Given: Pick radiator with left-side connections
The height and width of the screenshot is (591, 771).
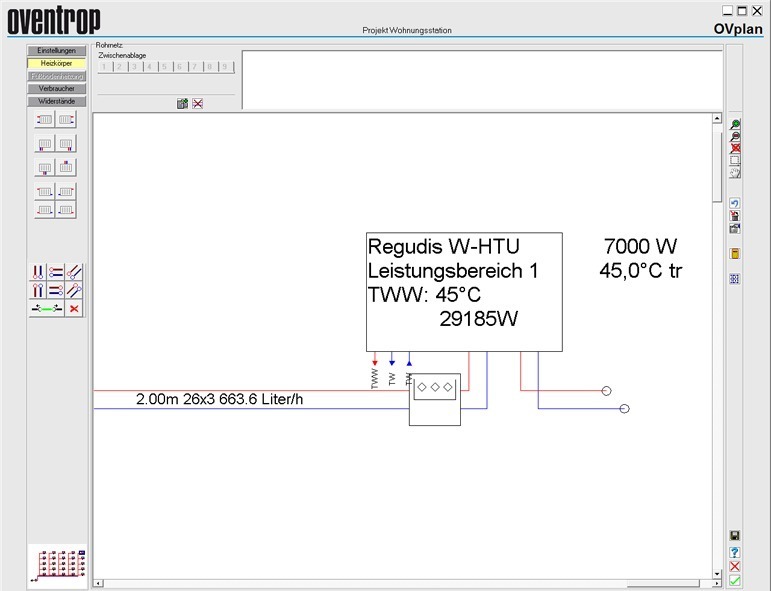Looking at the screenshot, I should 45,119.
